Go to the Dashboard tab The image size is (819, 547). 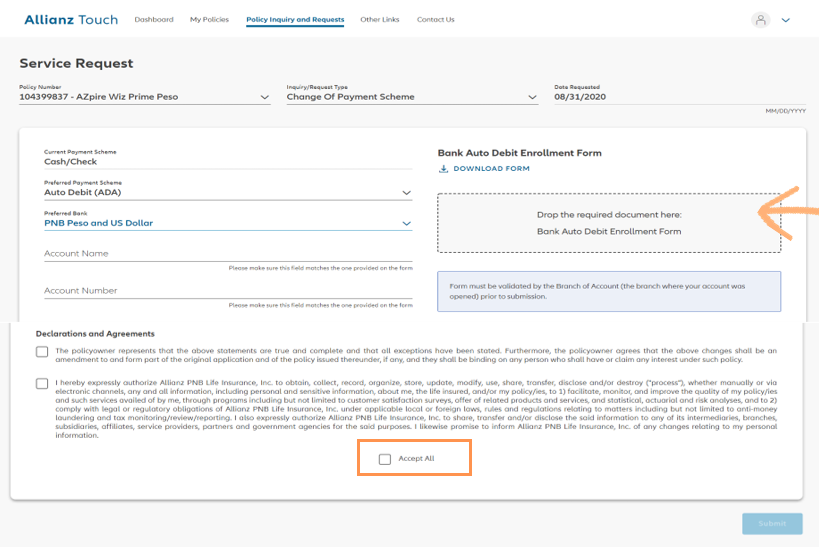(x=153, y=20)
